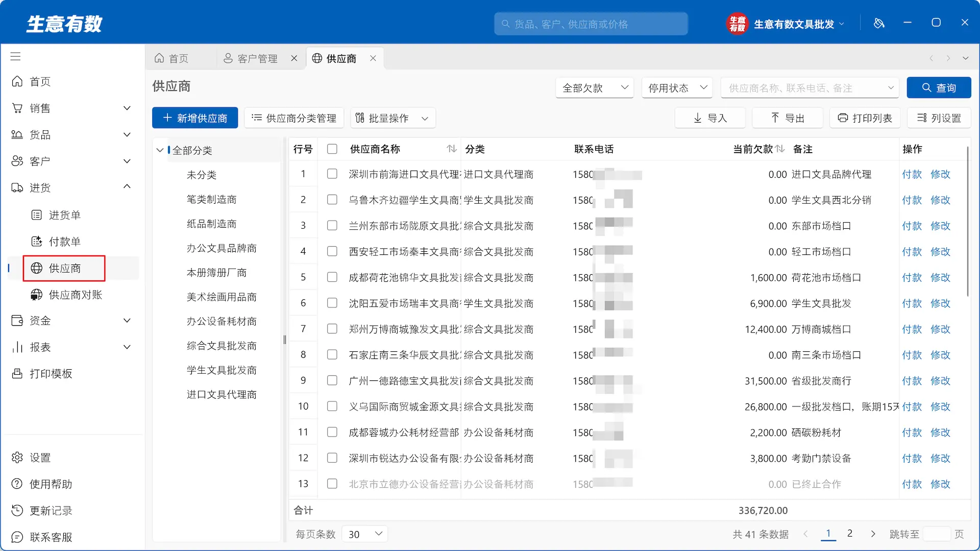Check the row 5 成都荷花池锦华 checkbox
The width and height of the screenshot is (980, 551).
[x=332, y=277]
